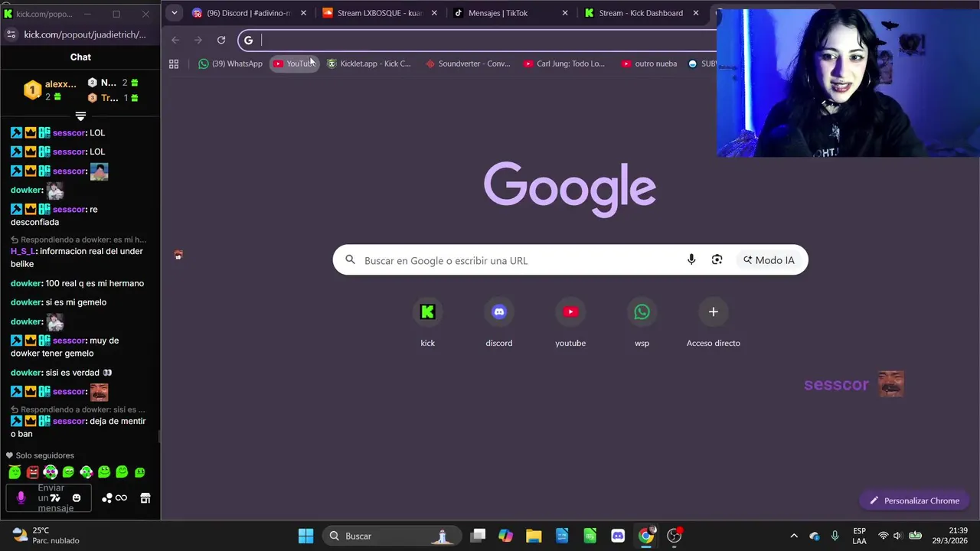Click the 7TV icon in chat input

(55, 498)
